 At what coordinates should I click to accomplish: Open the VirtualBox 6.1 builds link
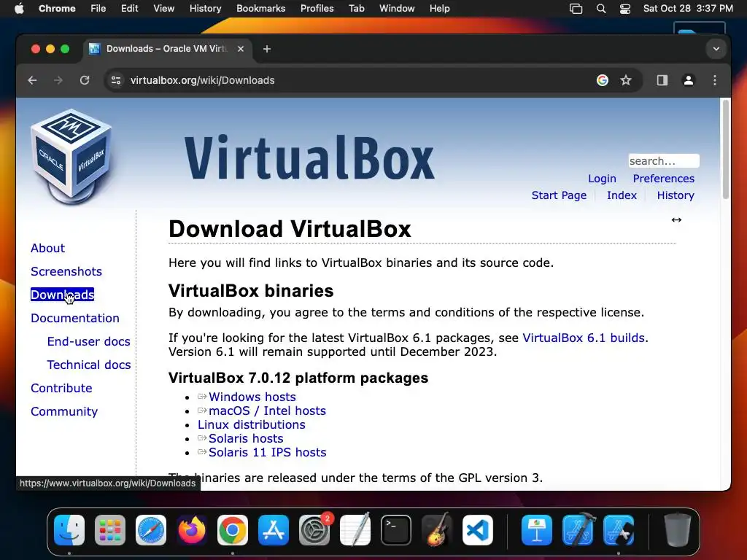pos(584,338)
